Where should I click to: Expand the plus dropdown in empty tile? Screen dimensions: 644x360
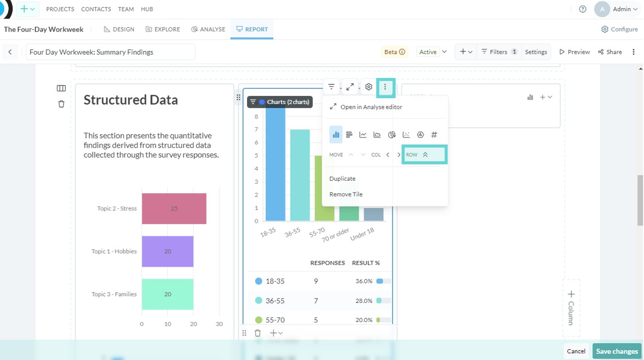(x=546, y=97)
